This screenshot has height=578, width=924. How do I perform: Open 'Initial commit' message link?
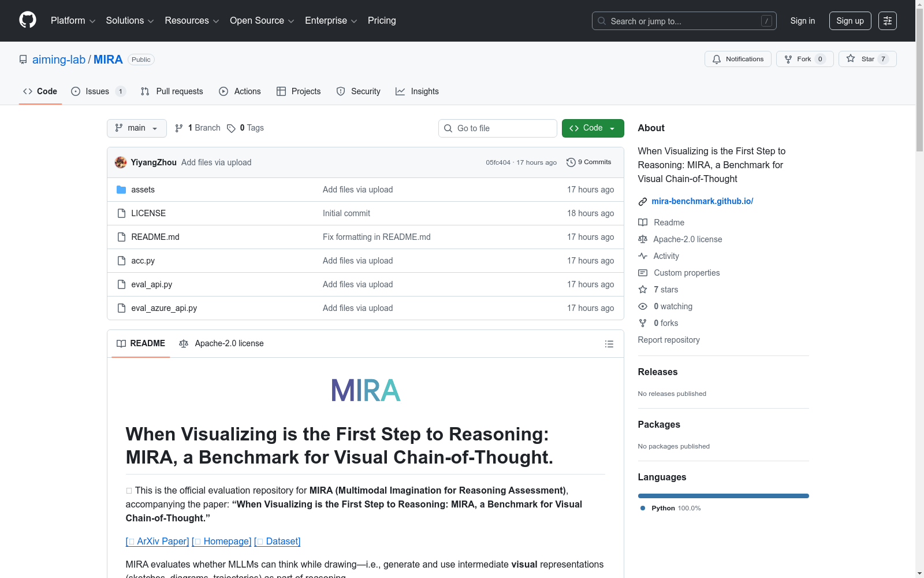tap(346, 213)
